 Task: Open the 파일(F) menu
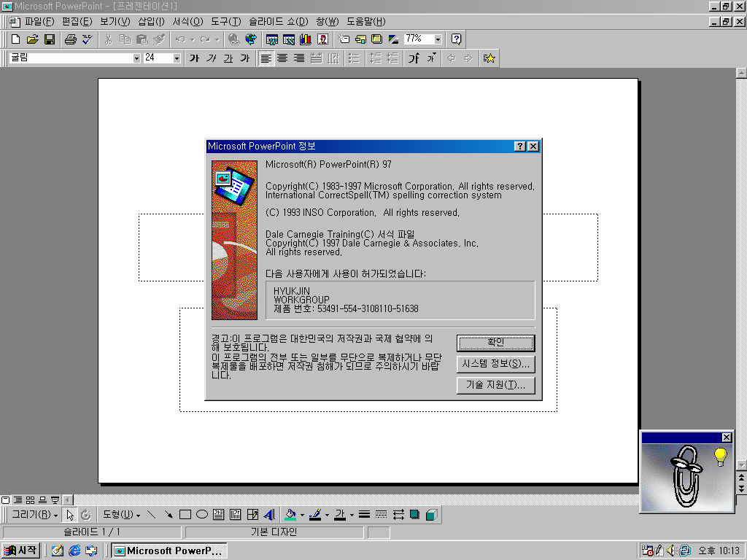(x=39, y=22)
